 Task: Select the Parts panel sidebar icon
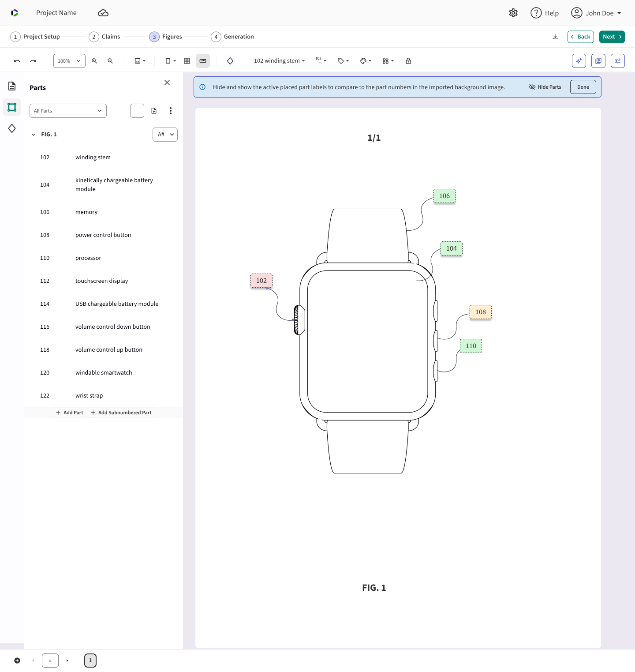12,107
